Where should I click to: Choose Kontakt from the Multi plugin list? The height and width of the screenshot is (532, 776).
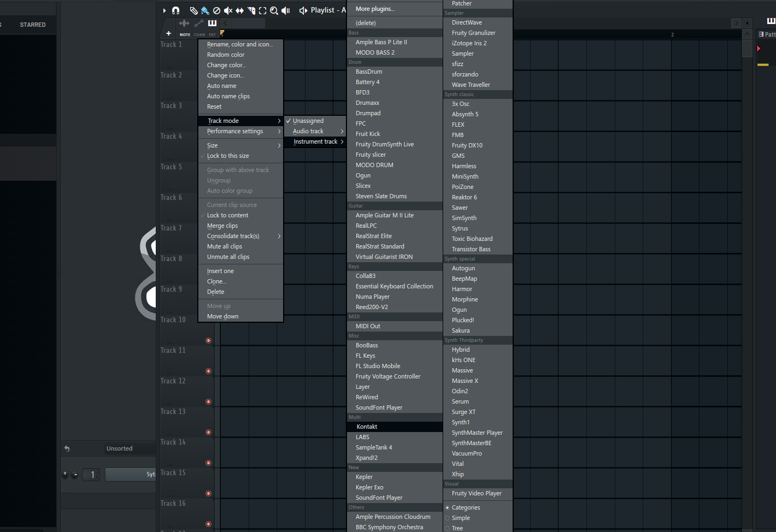pos(367,427)
